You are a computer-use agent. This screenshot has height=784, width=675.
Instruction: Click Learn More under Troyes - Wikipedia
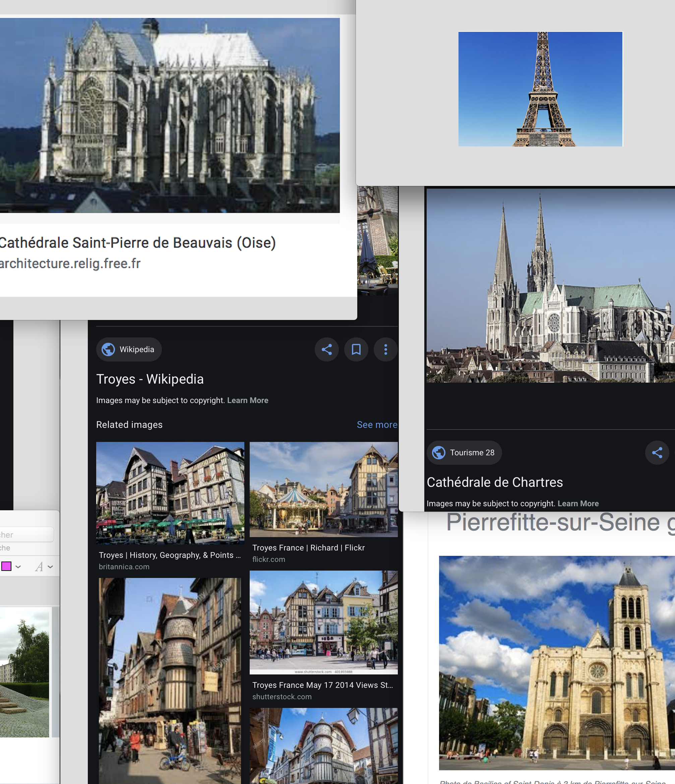(x=248, y=400)
